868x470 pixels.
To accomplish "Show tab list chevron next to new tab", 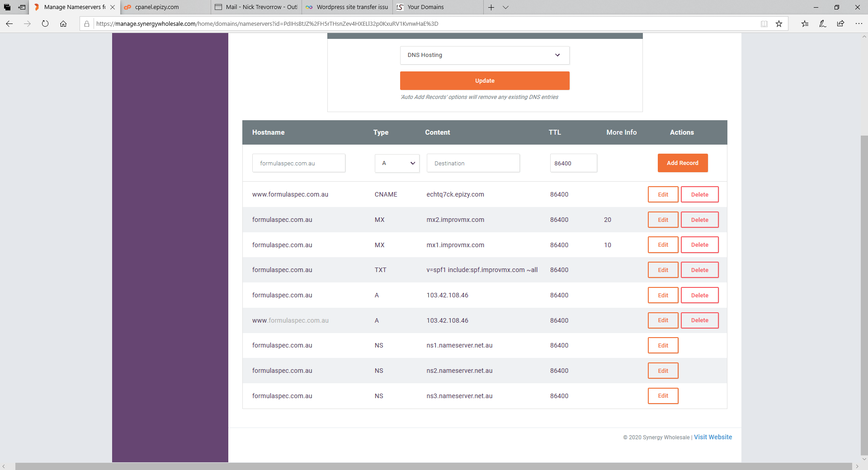I will click(506, 7).
